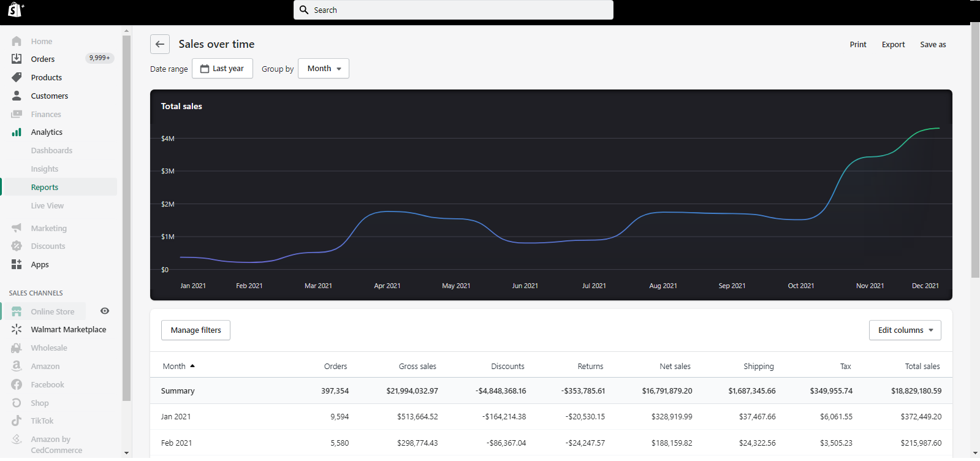
Task: Go back using the arrow button
Action: coord(160,44)
